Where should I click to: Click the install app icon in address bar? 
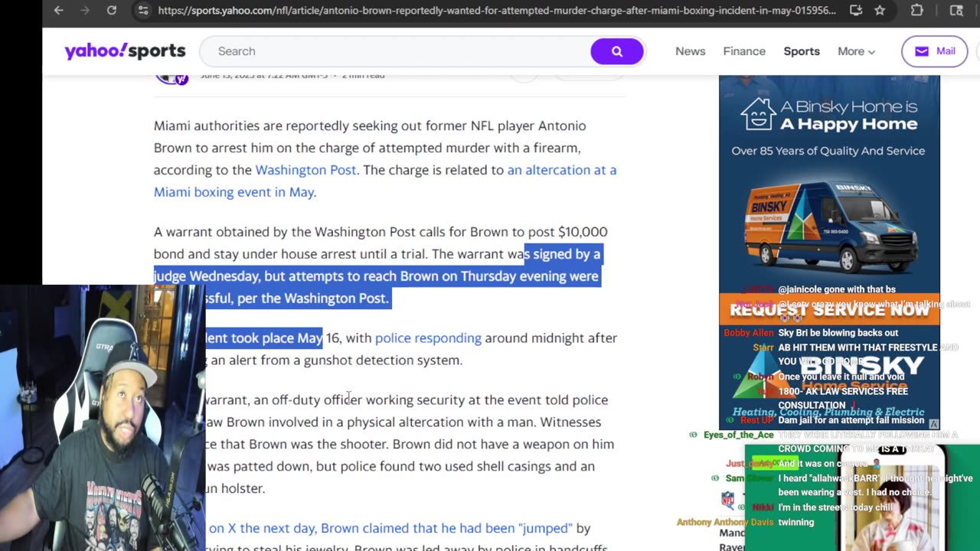tap(856, 10)
